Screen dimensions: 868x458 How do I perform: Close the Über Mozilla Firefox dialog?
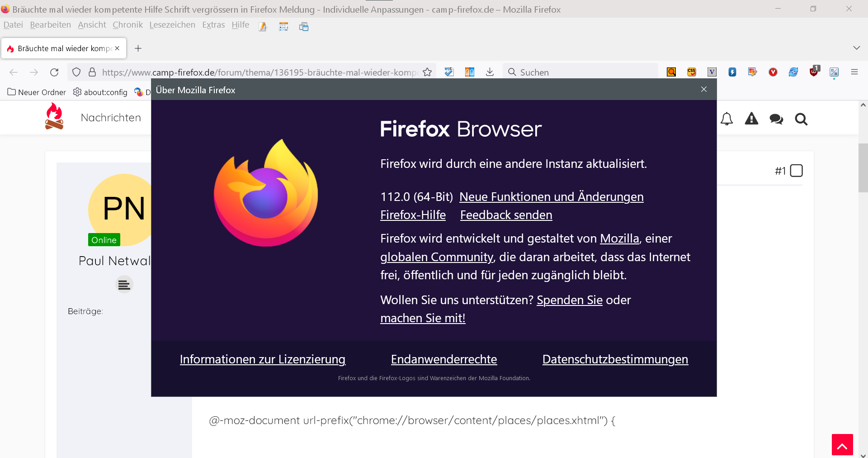tap(704, 89)
